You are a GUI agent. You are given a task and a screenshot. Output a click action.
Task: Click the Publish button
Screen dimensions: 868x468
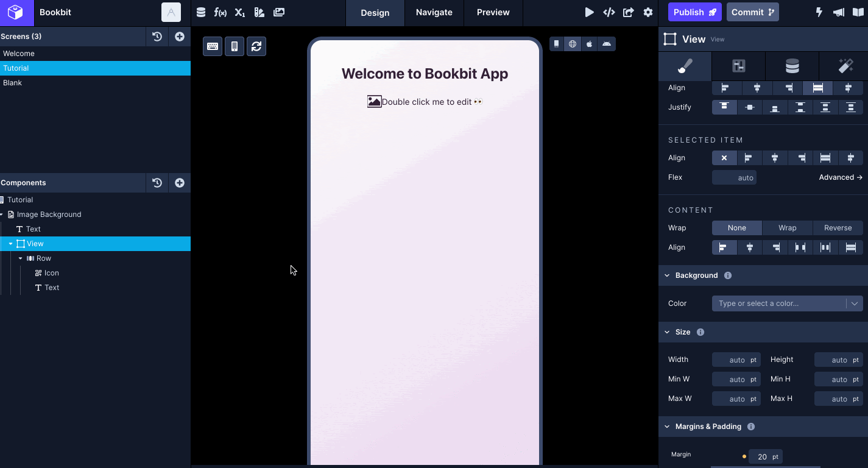[694, 12]
